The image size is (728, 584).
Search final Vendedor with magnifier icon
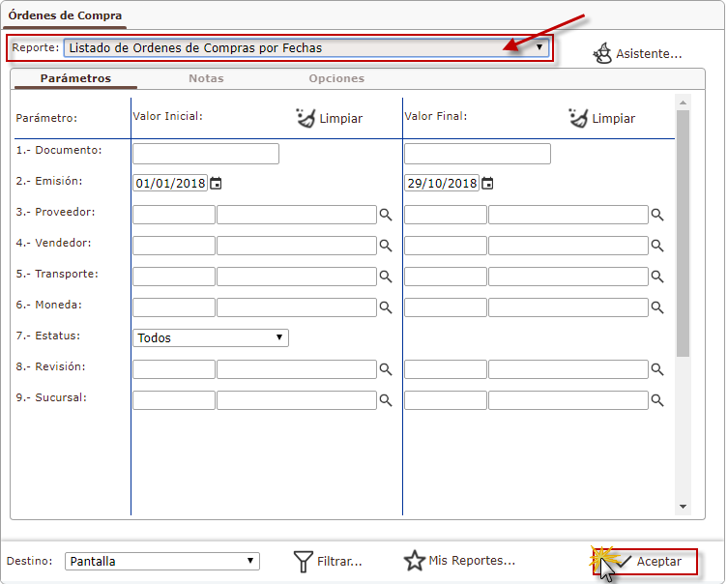[657, 246]
